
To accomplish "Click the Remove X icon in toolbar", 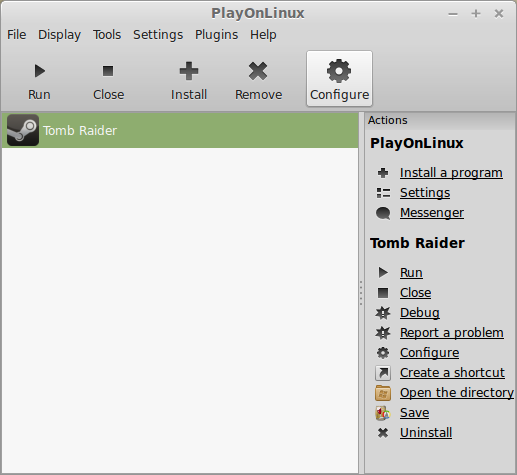I will [x=258, y=71].
